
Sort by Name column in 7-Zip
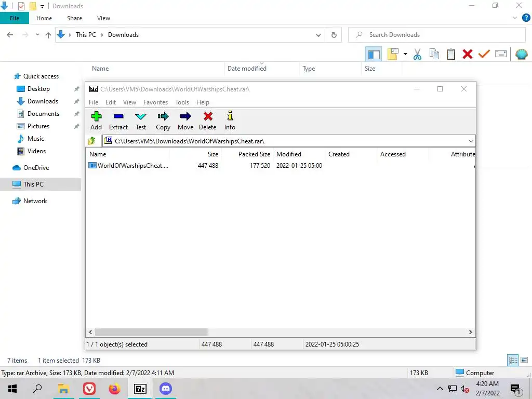(x=128, y=154)
